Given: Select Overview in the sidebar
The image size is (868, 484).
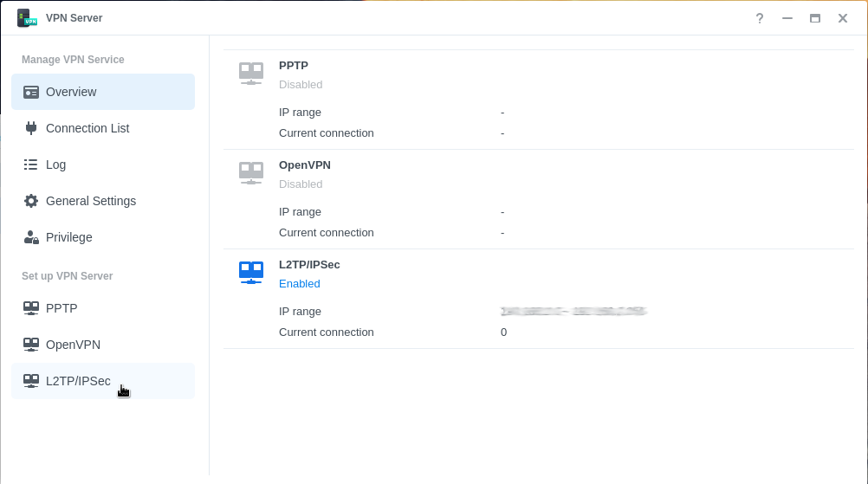Looking at the screenshot, I should 103,92.
